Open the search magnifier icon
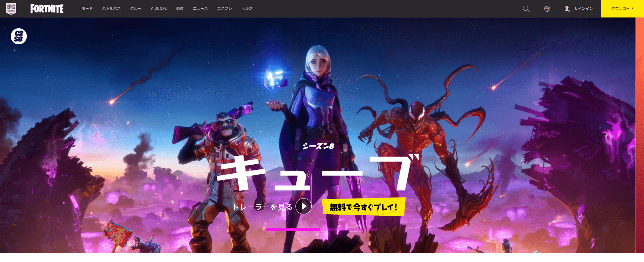The image size is (644, 262). point(526,9)
